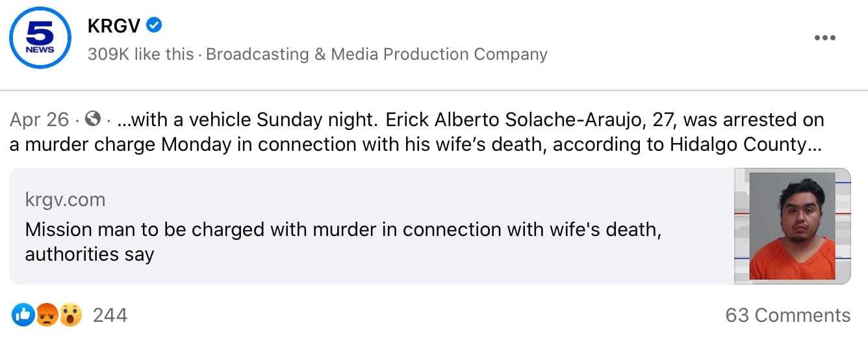
Task: Click the globe public-audience icon
Action: pyautogui.click(x=93, y=120)
